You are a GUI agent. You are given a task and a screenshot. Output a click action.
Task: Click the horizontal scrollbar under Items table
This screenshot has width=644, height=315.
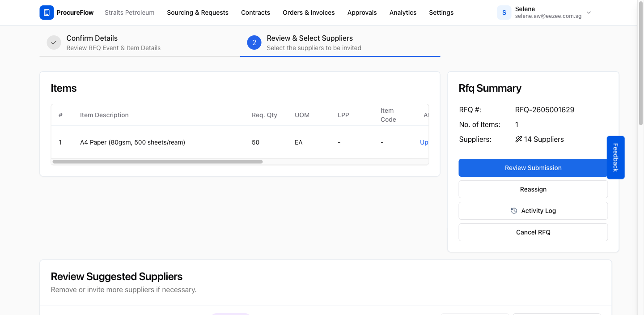coord(157,162)
